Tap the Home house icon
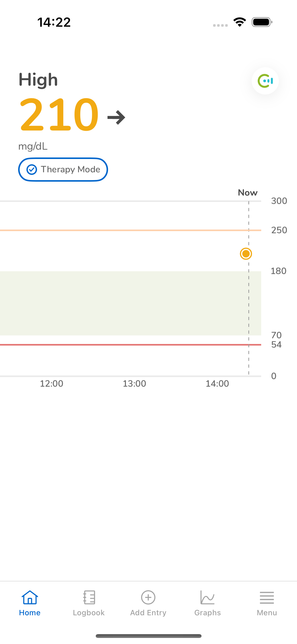The width and height of the screenshot is (297, 644). tap(30, 597)
